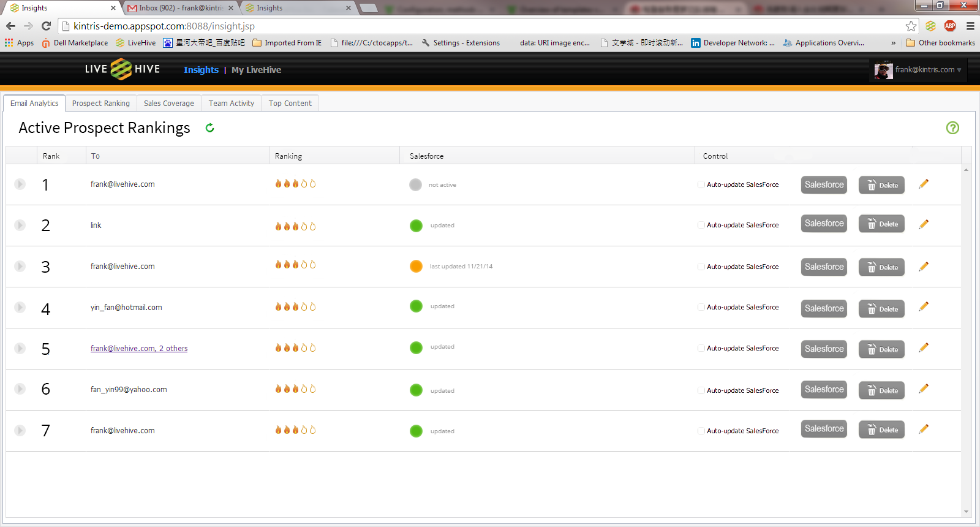Enable Auto-update SalesForce for rank 4
The width and height of the screenshot is (980, 527).
coord(701,307)
